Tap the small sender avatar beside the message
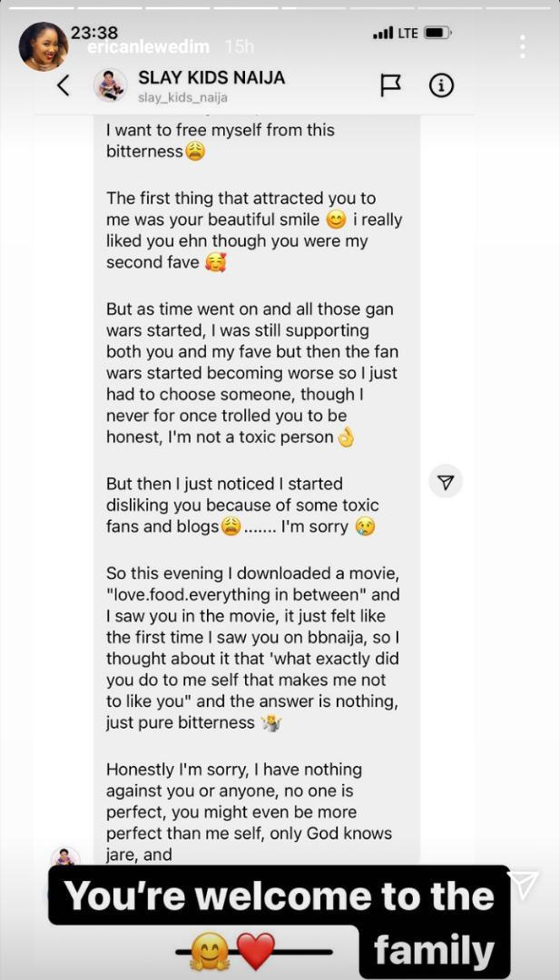 tap(65, 858)
